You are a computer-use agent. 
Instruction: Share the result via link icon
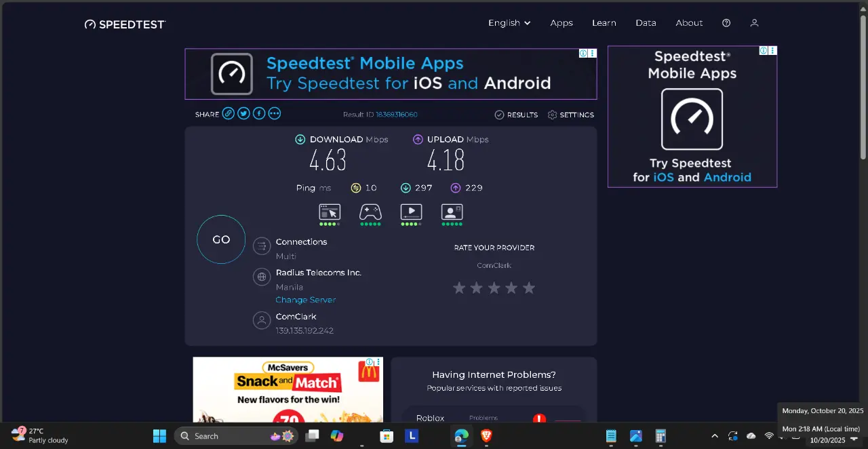tap(229, 114)
